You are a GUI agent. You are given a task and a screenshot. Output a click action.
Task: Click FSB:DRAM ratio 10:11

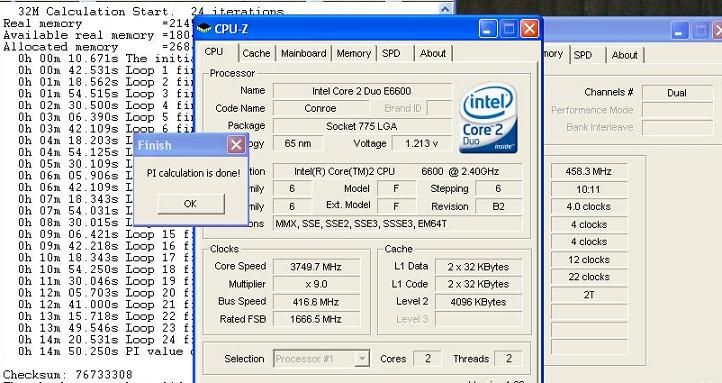point(589,189)
